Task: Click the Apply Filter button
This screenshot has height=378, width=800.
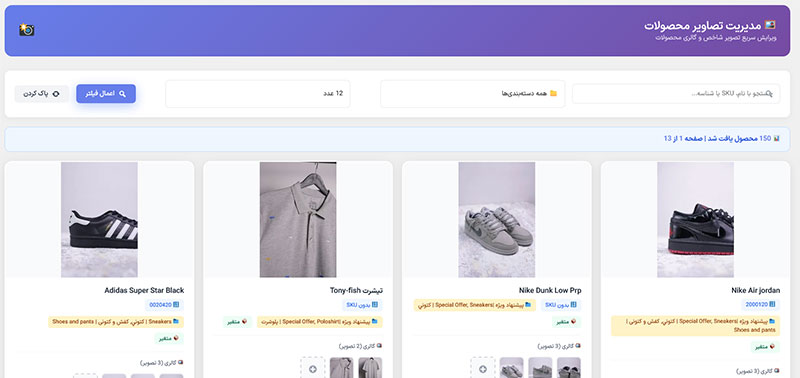Action: (106, 94)
